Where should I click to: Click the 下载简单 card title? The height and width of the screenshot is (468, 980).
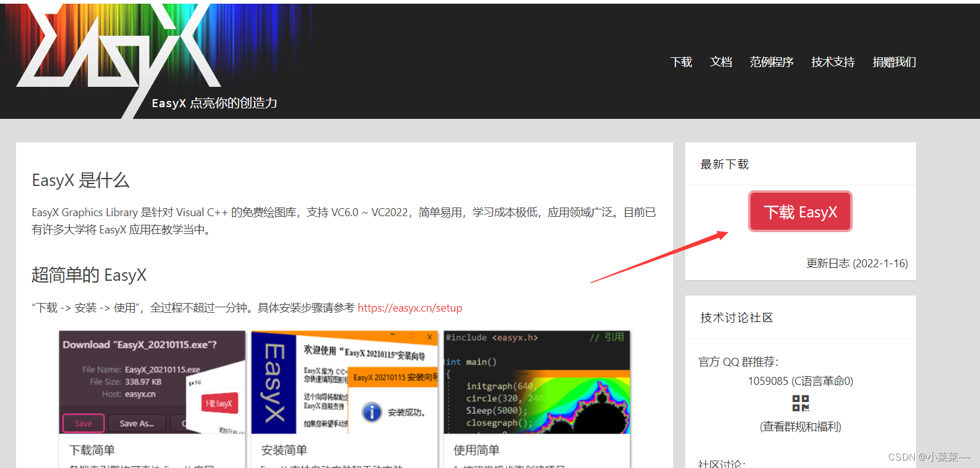point(92,450)
